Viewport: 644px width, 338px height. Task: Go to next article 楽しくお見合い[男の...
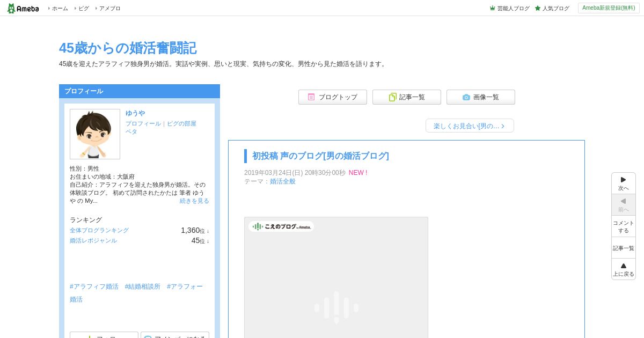(x=470, y=126)
